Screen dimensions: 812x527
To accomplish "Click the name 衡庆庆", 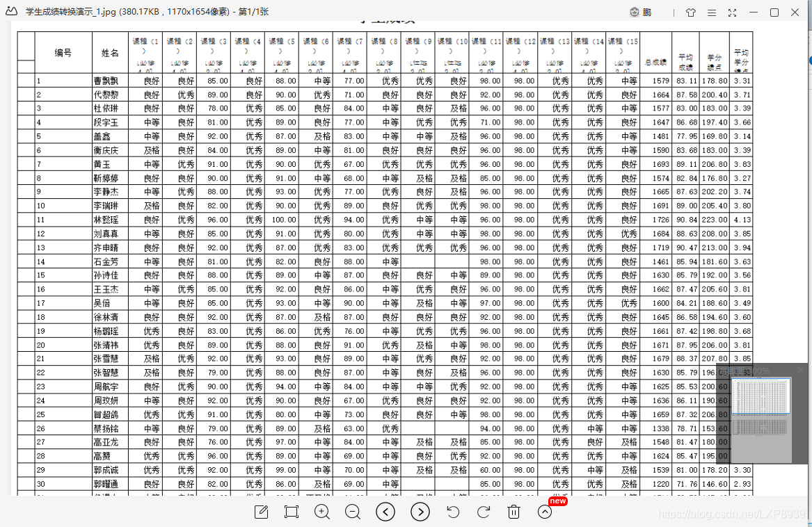I will click(x=106, y=150).
